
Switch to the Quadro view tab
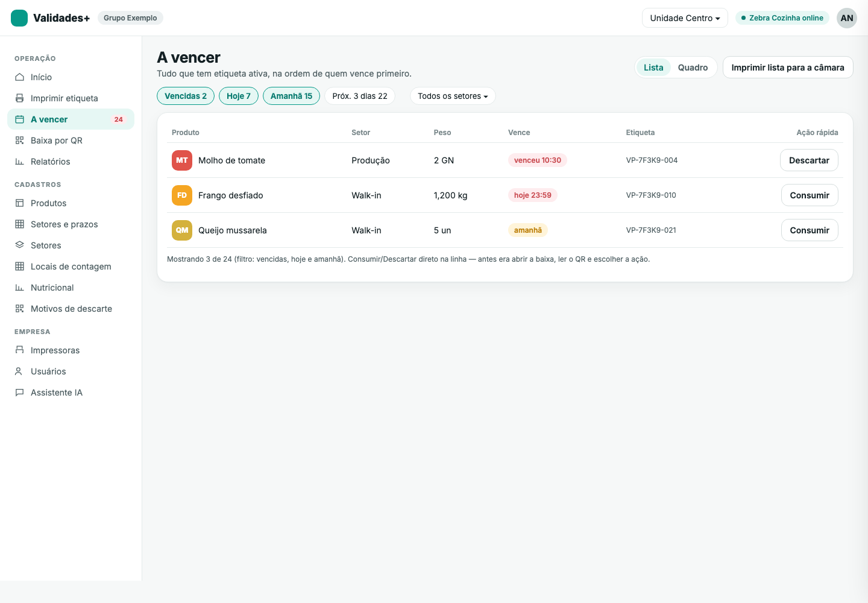point(693,68)
